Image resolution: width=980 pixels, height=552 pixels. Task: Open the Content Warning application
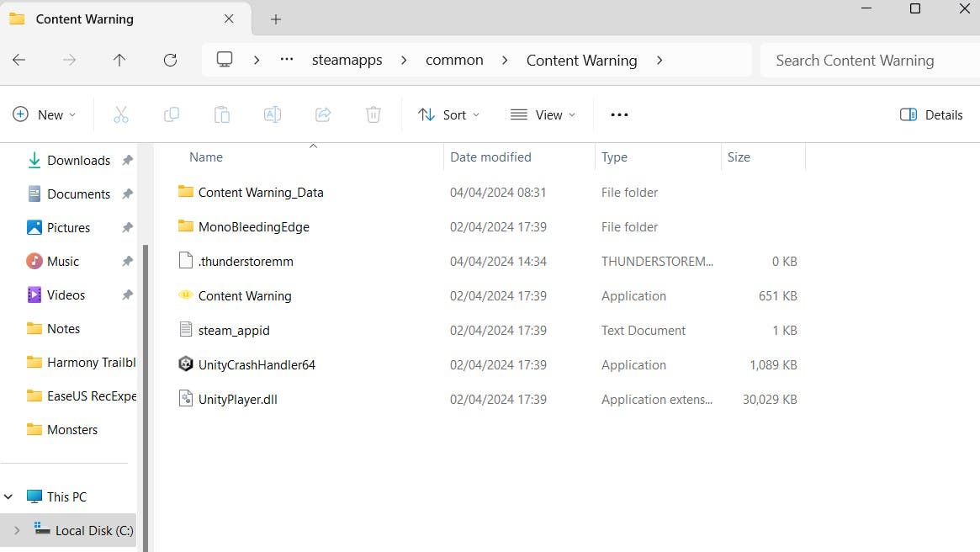245,295
